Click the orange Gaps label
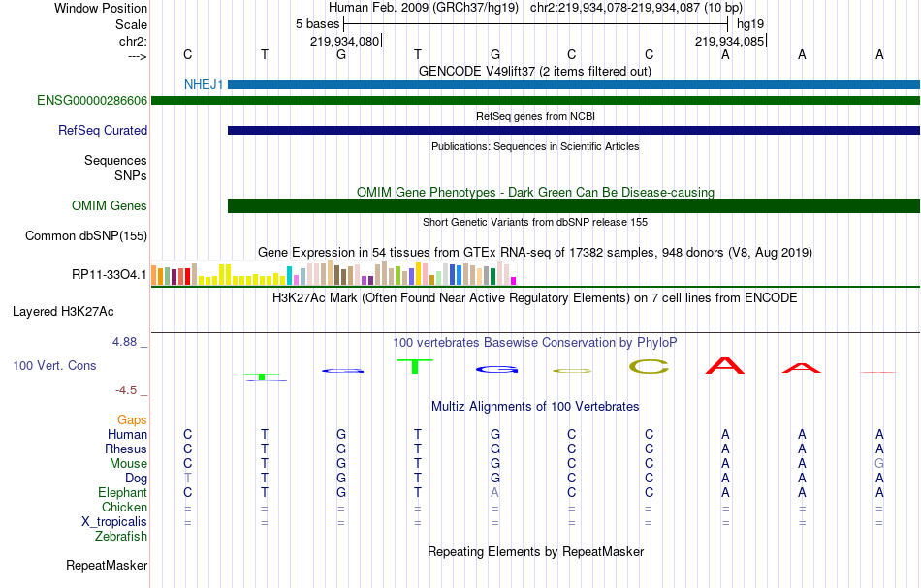The width and height of the screenshot is (921, 588). [x=132, y=419]
